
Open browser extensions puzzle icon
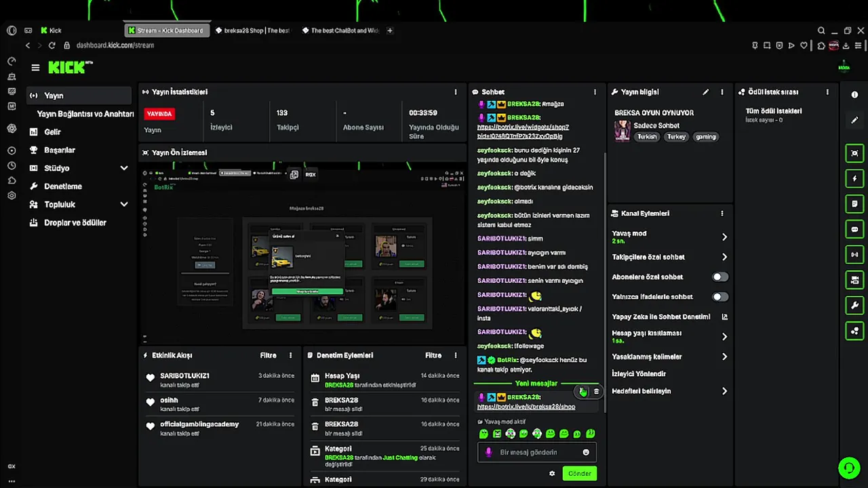coord(821,45)
